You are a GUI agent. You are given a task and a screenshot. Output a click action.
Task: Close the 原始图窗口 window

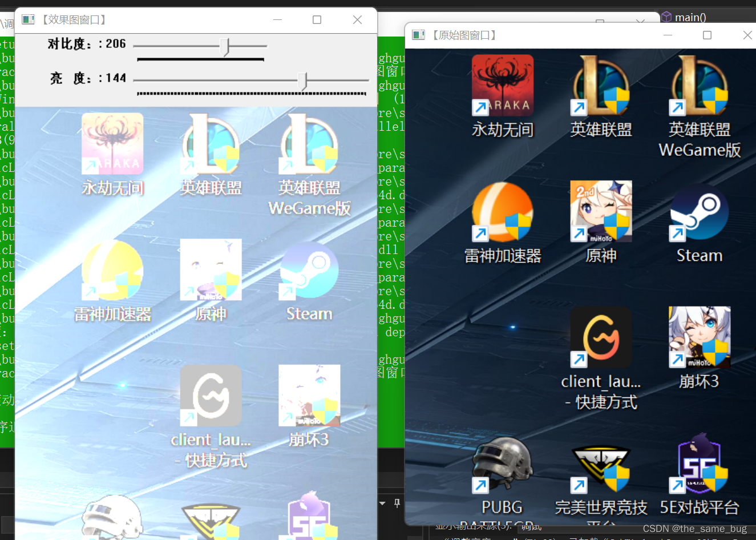pos(747,35)
